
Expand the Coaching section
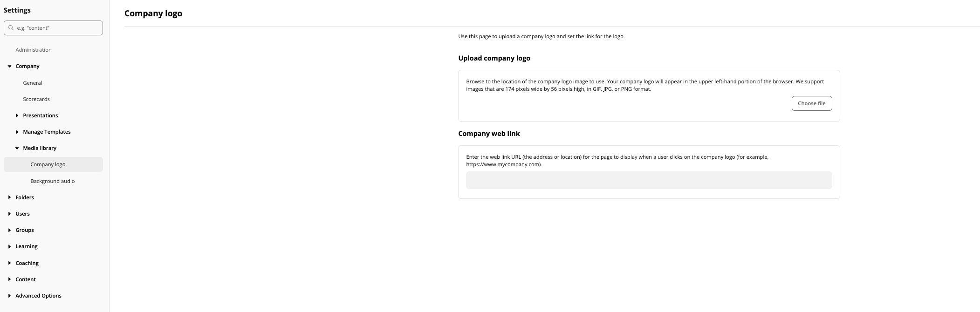click(10, 263)
